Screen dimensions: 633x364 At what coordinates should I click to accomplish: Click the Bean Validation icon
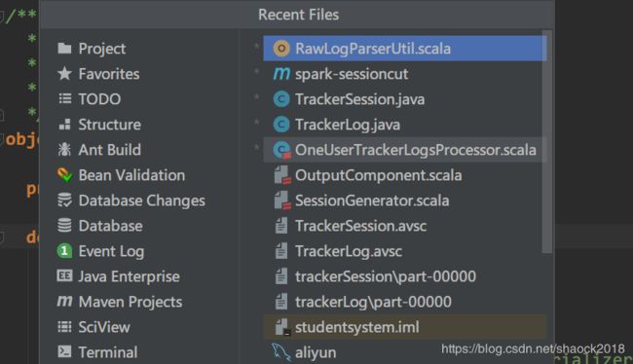point(64,175)
